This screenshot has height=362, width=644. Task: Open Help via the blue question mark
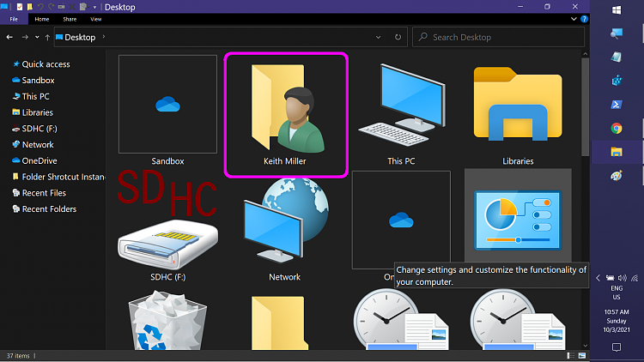(x=584, y=19)
